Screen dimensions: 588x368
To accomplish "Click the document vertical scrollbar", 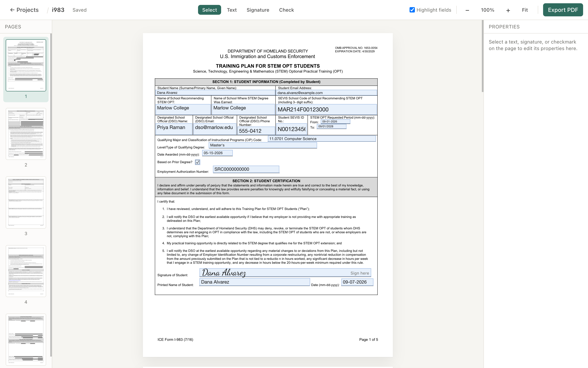I will tap(482, 56).
